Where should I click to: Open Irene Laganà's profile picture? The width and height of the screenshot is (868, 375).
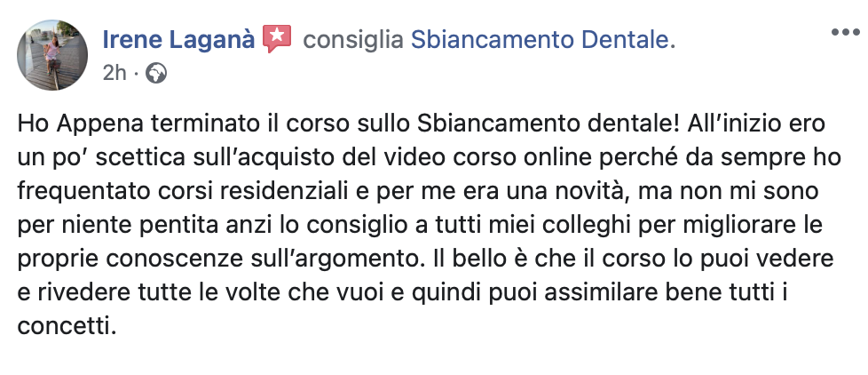click(x=52, y=55)
